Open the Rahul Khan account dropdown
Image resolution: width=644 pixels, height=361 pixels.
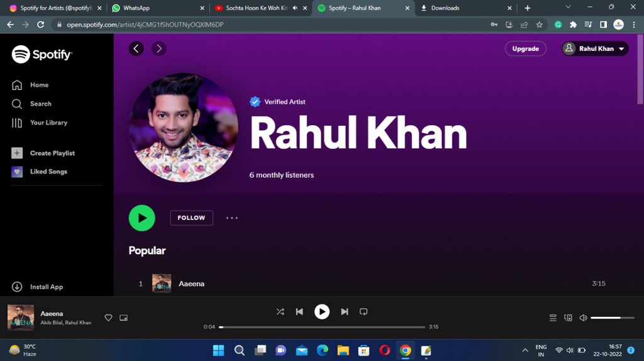coord(595,48)
